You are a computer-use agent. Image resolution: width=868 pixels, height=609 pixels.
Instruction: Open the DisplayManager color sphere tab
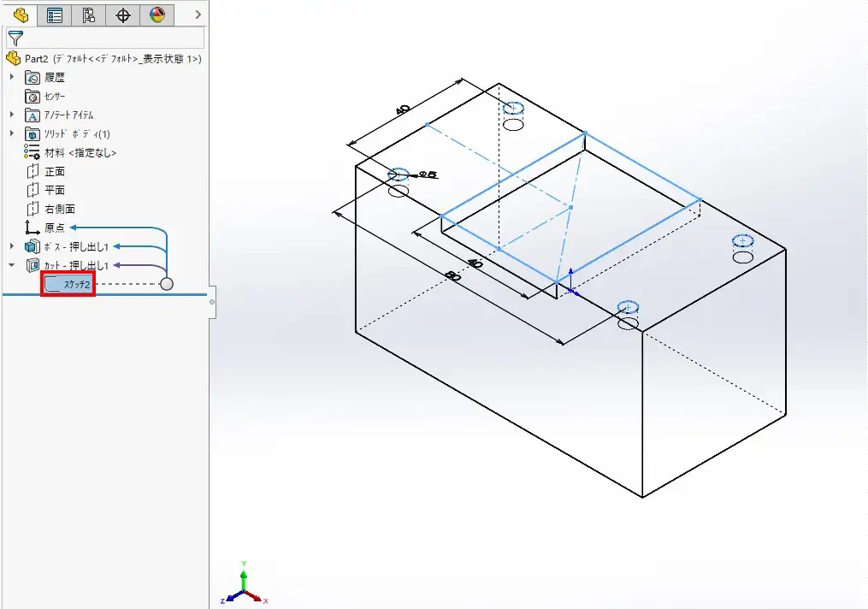point(157,15)
